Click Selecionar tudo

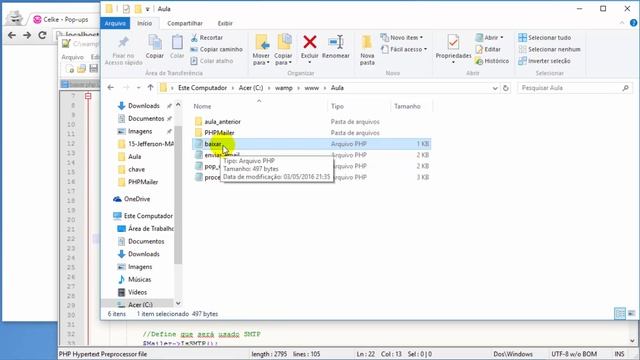(544, 38)
